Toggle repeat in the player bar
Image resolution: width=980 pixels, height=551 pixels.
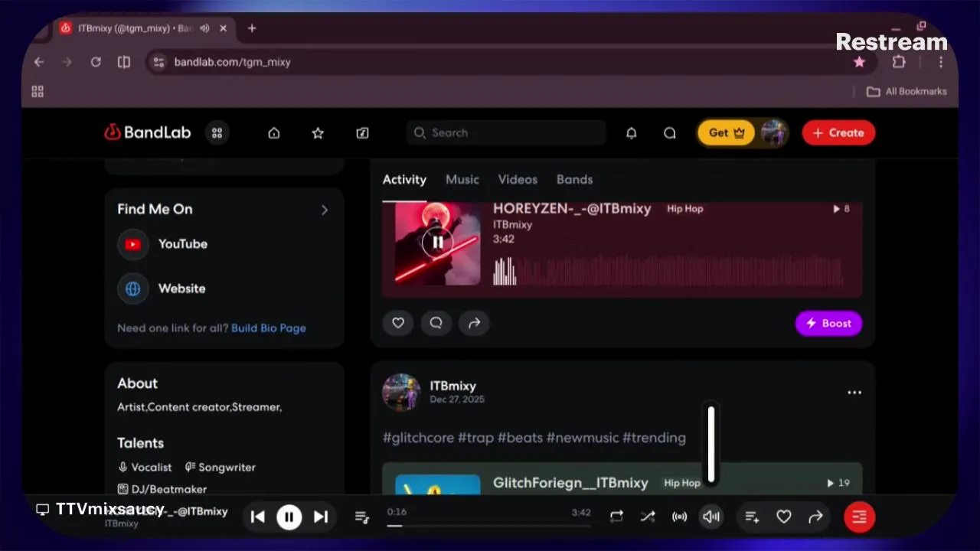[x=616, y=517]
